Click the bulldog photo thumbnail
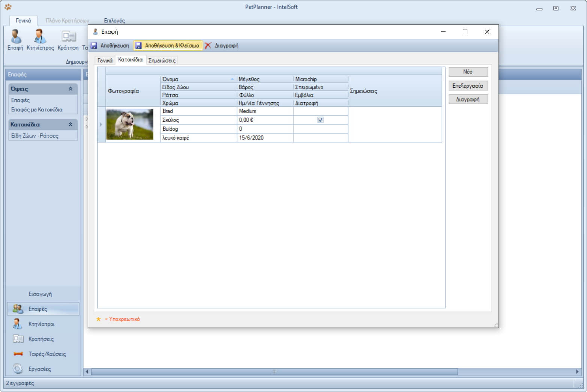The height and width of the screenshot is (392, 587). click(x=130, y=124)
